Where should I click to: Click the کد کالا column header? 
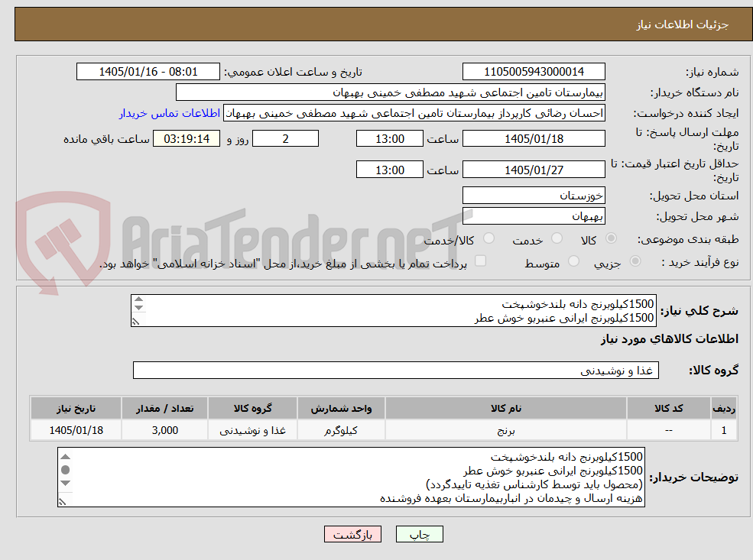668,409
